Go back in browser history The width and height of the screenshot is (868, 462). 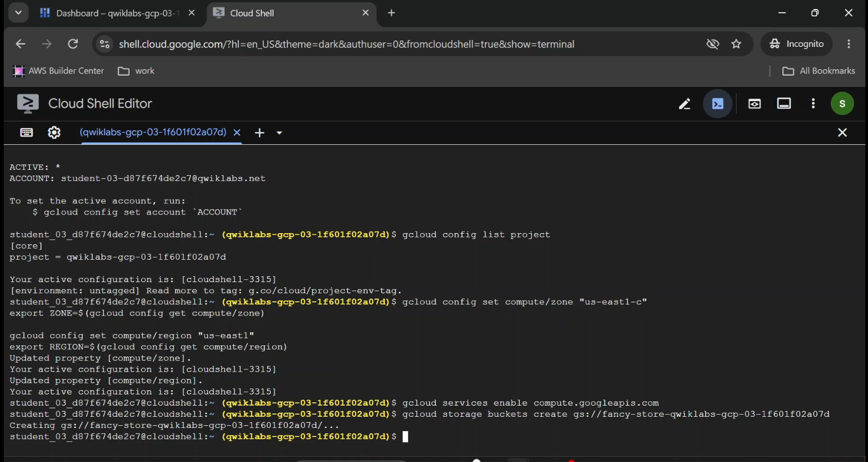(x=21, y=44)
